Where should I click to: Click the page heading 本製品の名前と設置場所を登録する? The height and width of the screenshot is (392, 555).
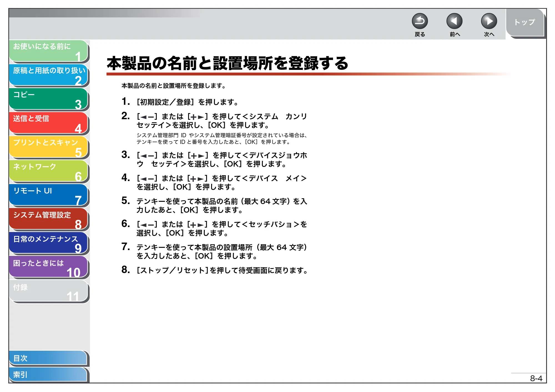coord(228,63)
